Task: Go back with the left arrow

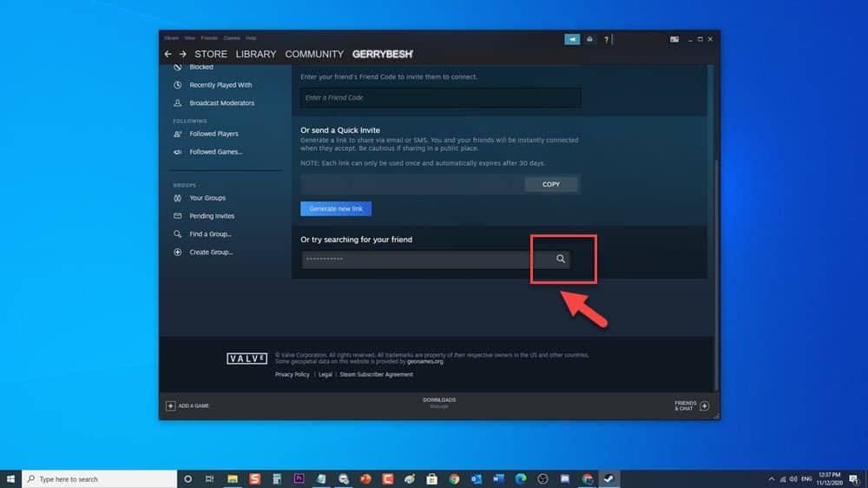Action: tap(168, 55)
